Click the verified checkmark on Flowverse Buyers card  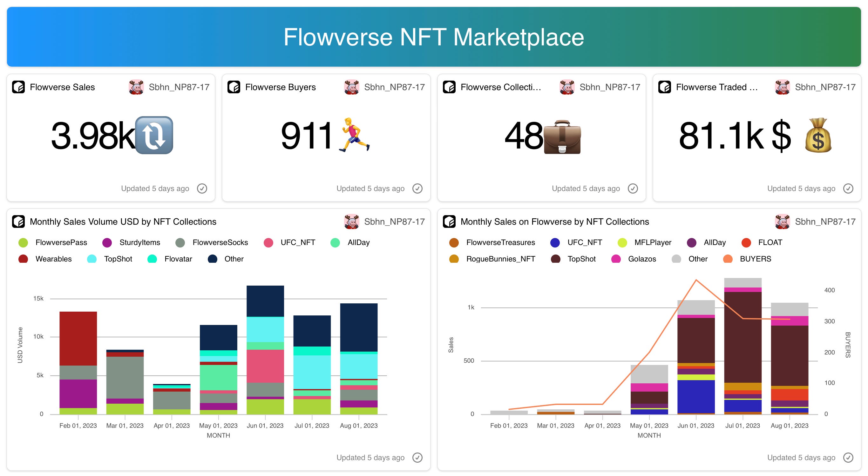(417, 188)
